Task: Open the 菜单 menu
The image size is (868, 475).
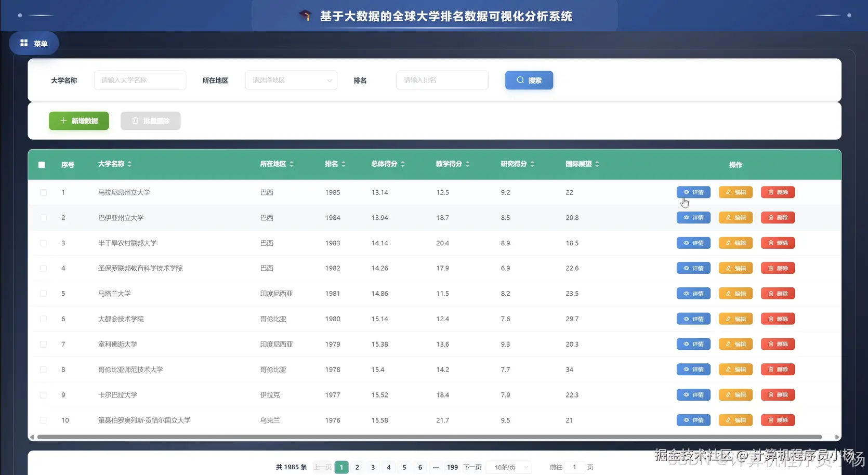Action: [34, 43]
